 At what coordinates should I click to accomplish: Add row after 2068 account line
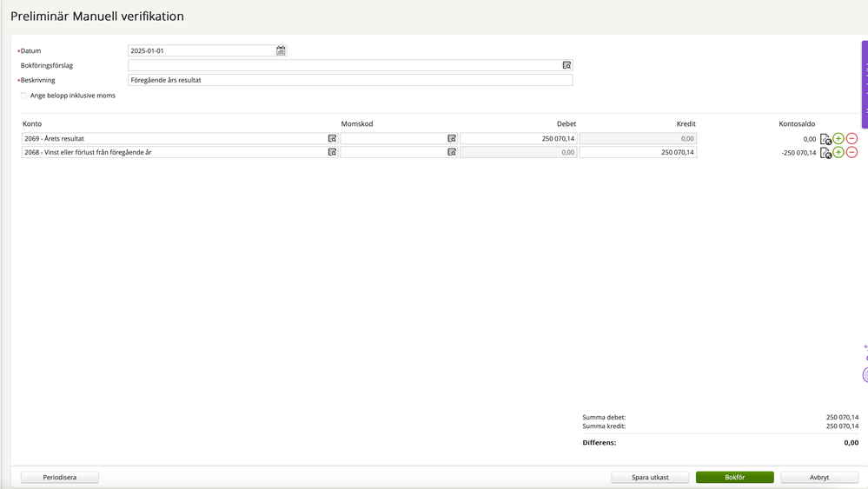pos(838,152)
